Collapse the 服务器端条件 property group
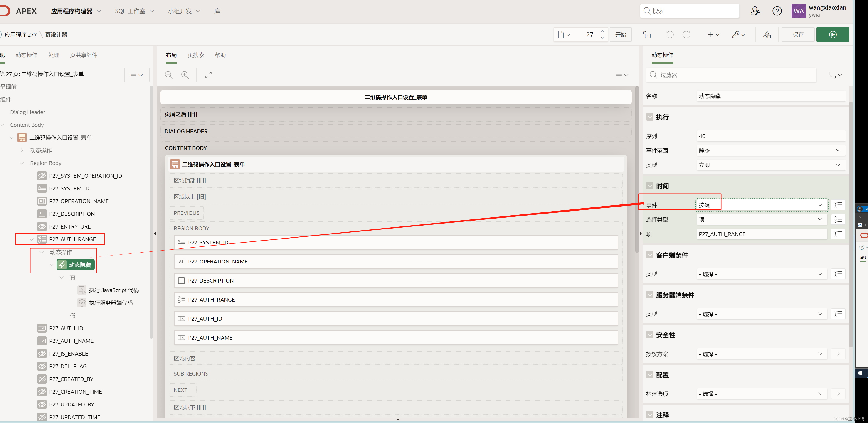The height and width of the screenshot is (423, 868). (x=650, y=295)
